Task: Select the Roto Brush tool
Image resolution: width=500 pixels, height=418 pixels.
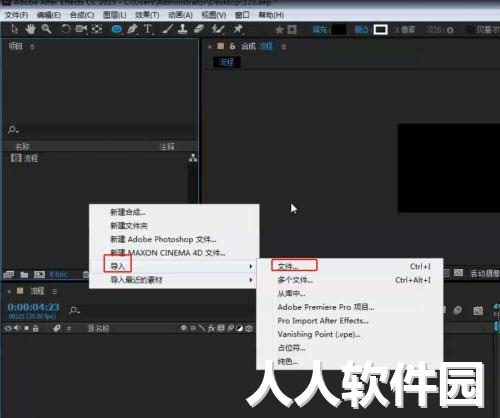Action: (218, 29)
